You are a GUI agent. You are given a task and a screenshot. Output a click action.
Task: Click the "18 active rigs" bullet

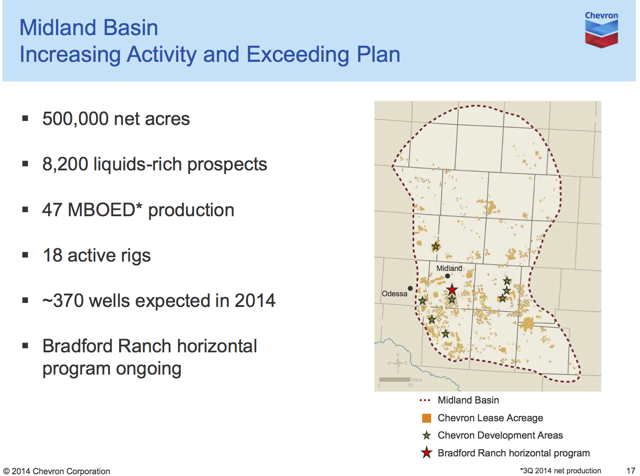pos(96,256)
